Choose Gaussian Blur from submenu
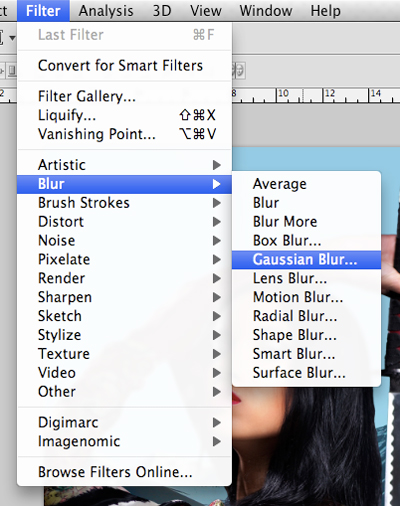Screen dimensions: 400x506 (x=306, y=259)
